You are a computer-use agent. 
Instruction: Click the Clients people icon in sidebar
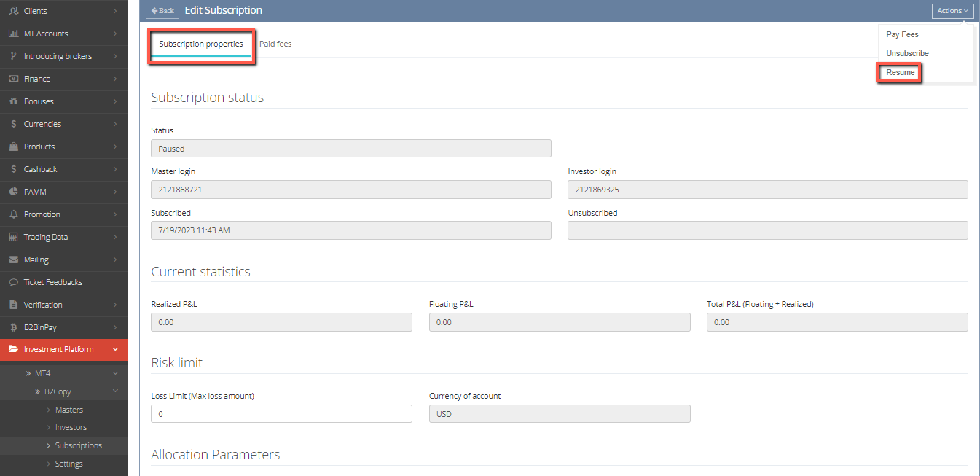13,11
